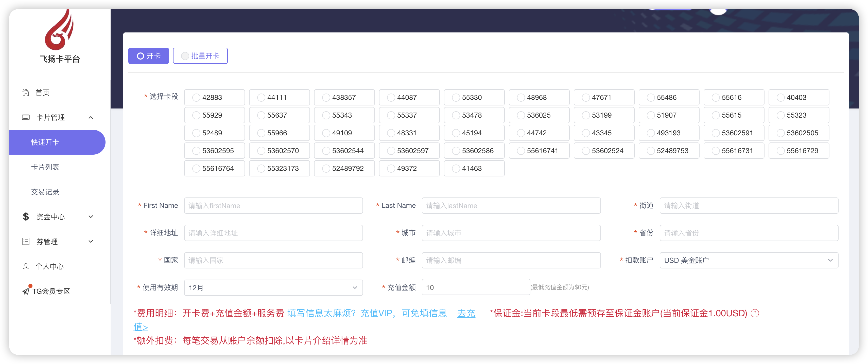Go to 卡片列表 in the sidebar
Viewport: 868px width, 364px height.
pos(45,167)
